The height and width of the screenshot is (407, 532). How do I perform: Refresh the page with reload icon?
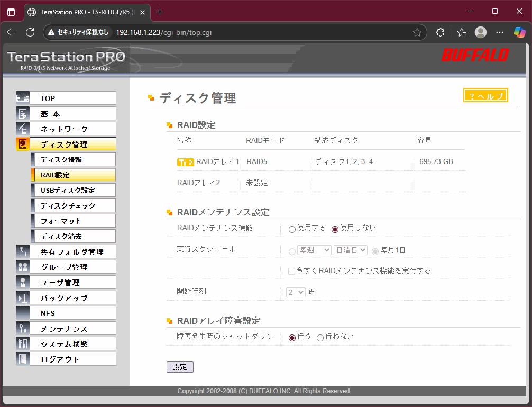coord(30,32)
